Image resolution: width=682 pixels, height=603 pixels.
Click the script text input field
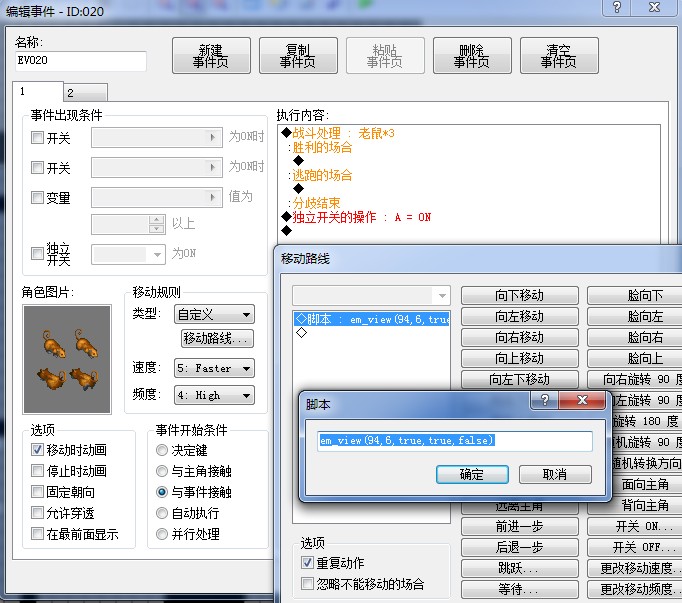pyautogui.click(x=455, y=441)
